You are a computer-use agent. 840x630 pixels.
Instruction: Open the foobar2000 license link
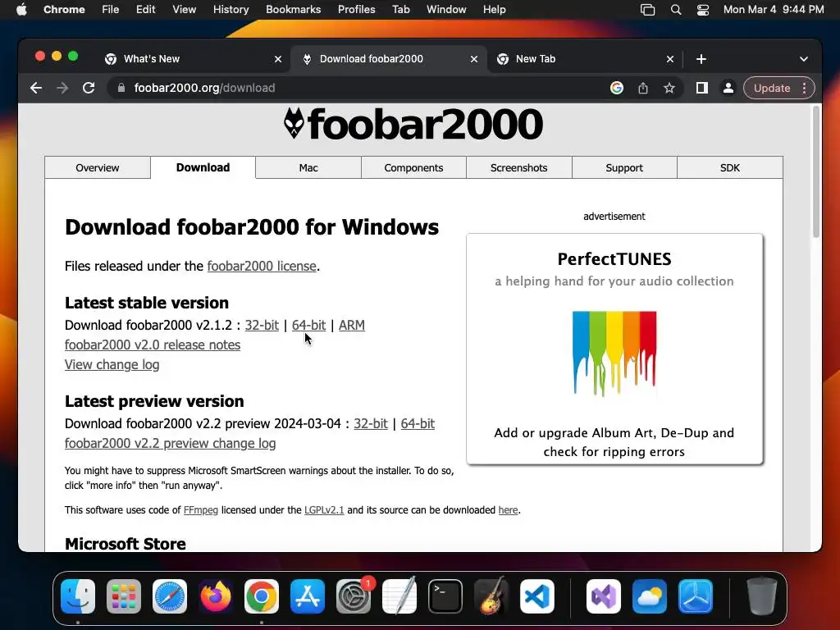click(x=262, y=267)
